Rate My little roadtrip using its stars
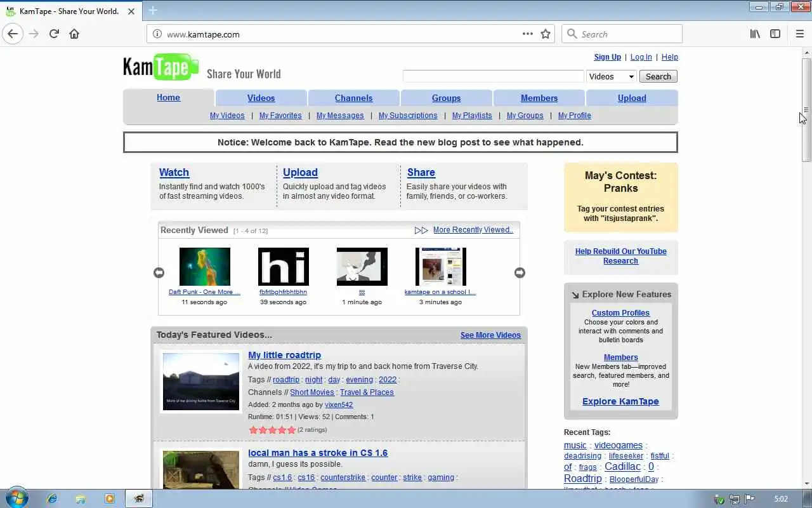This screenshot has height=508, width=812. tap(272, 430)
